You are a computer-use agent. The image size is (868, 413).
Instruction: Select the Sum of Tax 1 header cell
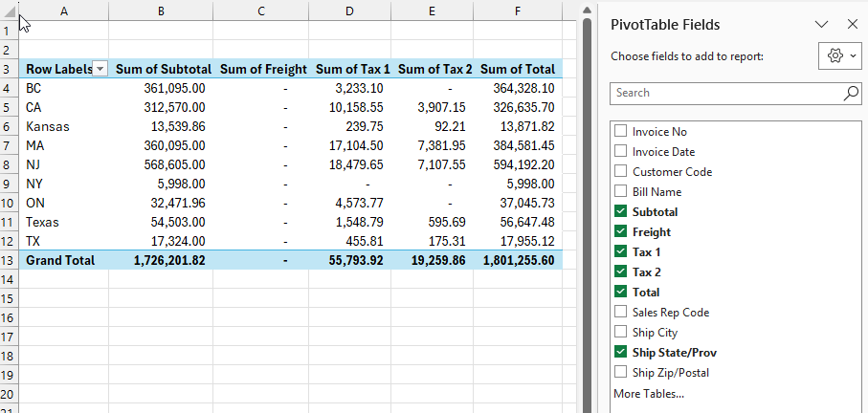[x=350, y=69]
